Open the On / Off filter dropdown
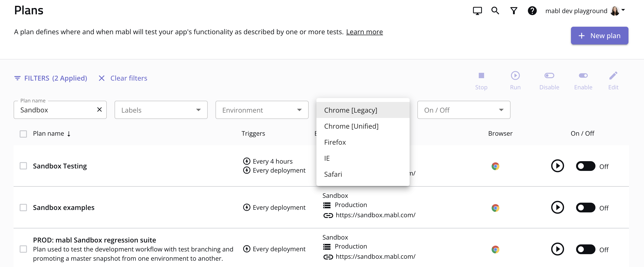The height and width of the screenshot is (267, 644). [463, 110]
